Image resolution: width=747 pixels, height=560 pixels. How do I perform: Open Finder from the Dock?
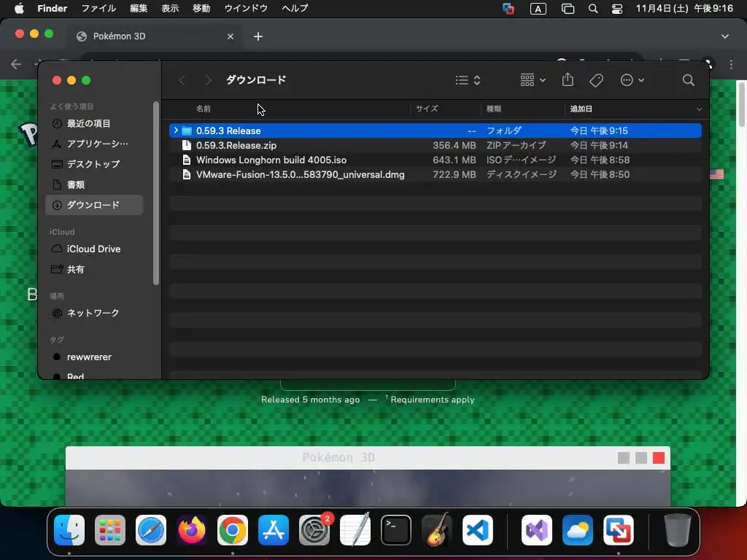[69, 530]
